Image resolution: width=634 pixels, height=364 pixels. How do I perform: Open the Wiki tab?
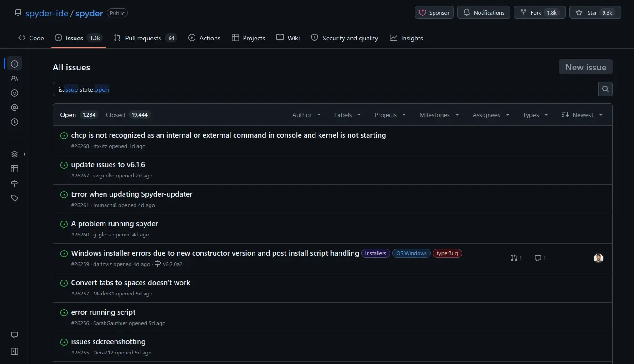(x=288, y=38)
